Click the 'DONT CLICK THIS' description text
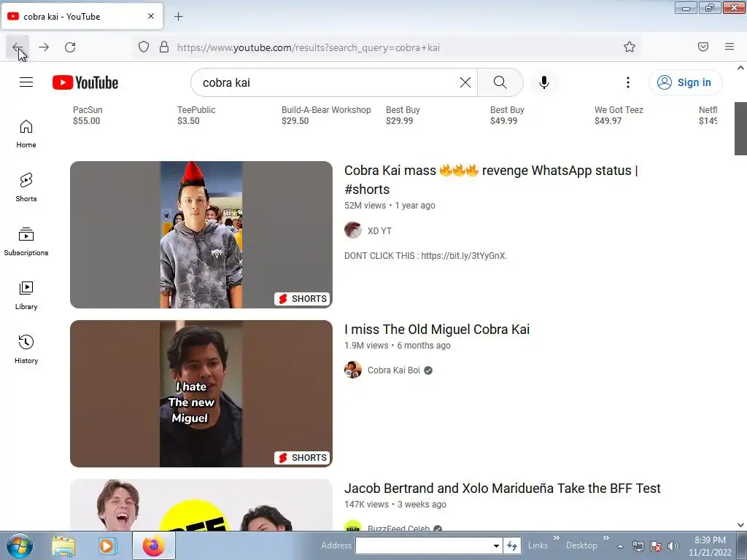The image size is (747, 560). coord(425,256)
